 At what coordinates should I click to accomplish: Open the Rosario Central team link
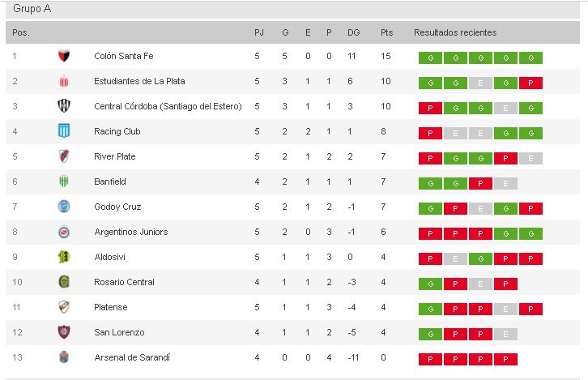click(x=124, y=283)
